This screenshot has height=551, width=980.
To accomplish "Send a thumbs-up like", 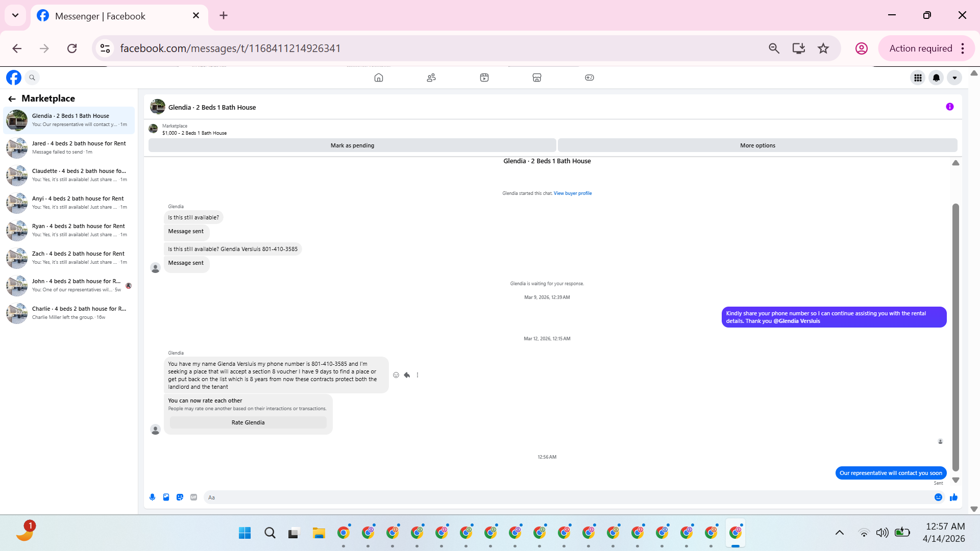I will [953, 497].
